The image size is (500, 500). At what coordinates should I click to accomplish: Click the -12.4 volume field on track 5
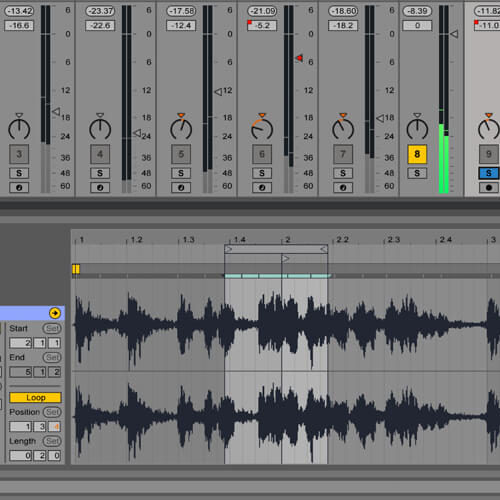click(181, 26)
